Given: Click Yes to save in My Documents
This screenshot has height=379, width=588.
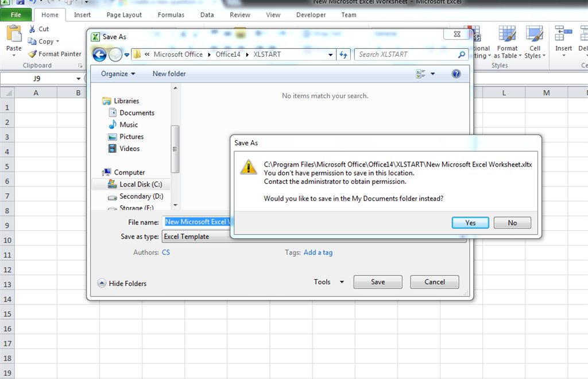Looking at the screenshot, I should point(470,223).
